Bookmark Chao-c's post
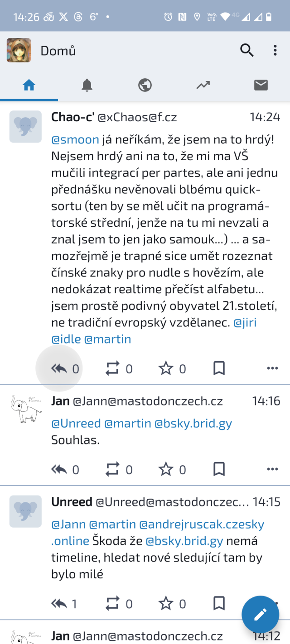The width and height of the screenshot is (290, 644). tap(219, 369)
